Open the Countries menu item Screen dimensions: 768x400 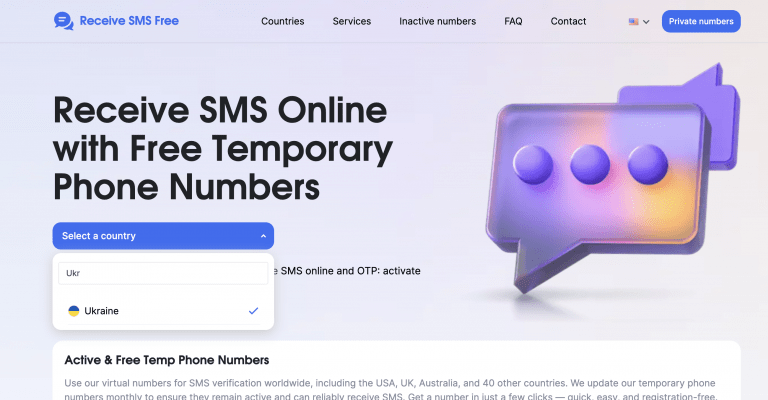pyautogui.click(x=283, y=21)
